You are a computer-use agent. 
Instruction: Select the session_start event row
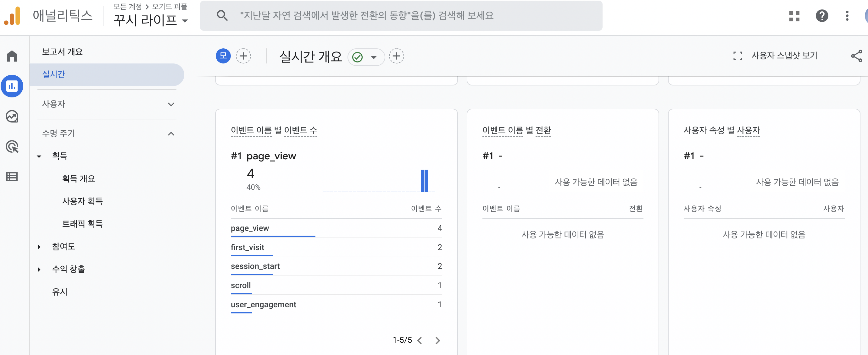[336, 266]
